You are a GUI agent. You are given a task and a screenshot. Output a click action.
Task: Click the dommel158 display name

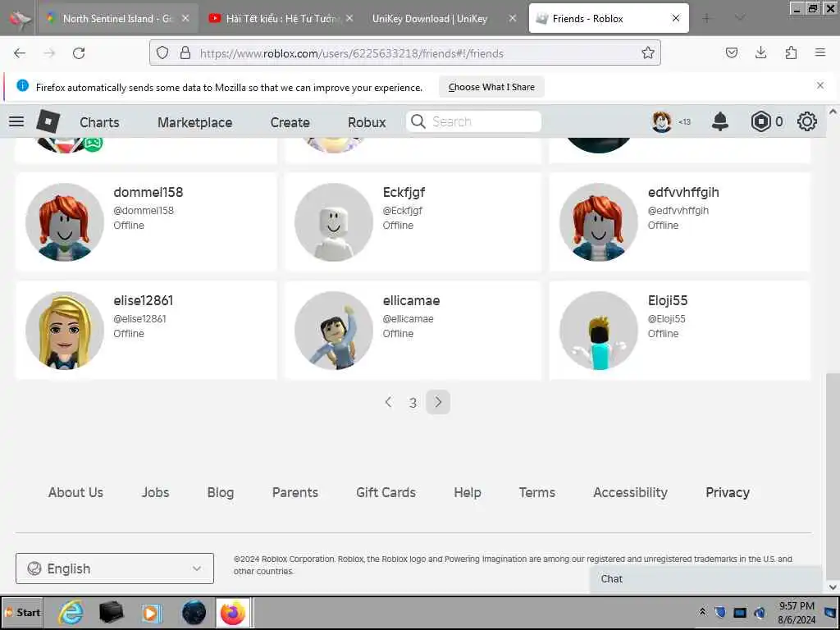point(148,192)
